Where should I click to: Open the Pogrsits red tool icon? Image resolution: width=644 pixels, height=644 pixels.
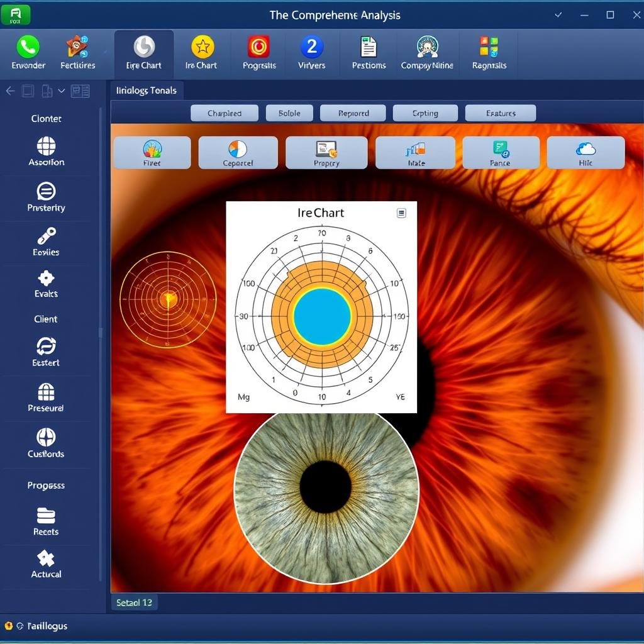pos(258,53)
